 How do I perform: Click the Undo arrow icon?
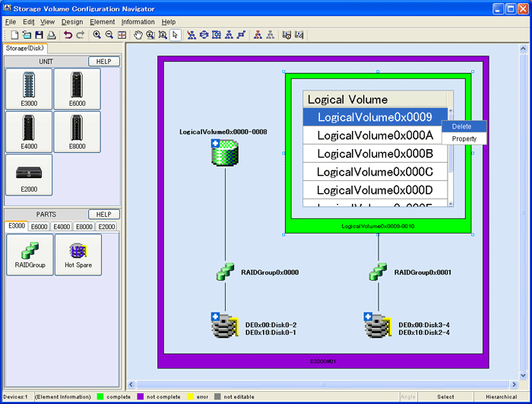68,35
